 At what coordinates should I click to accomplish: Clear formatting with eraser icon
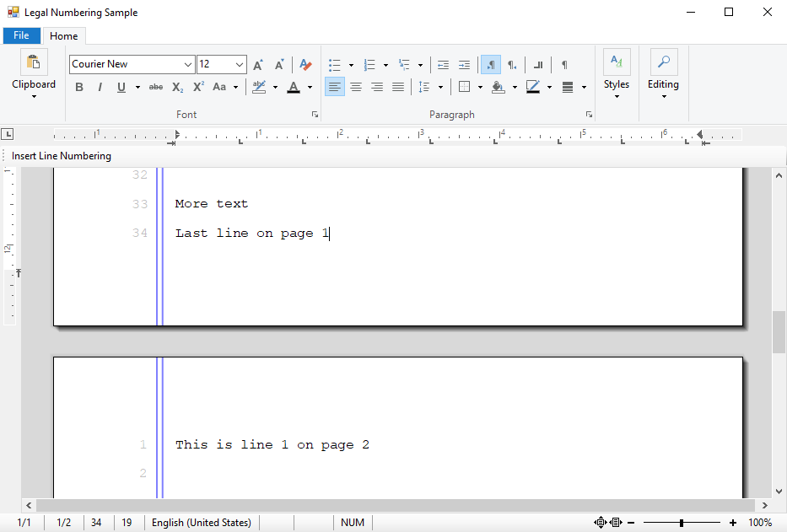[305, 64]
